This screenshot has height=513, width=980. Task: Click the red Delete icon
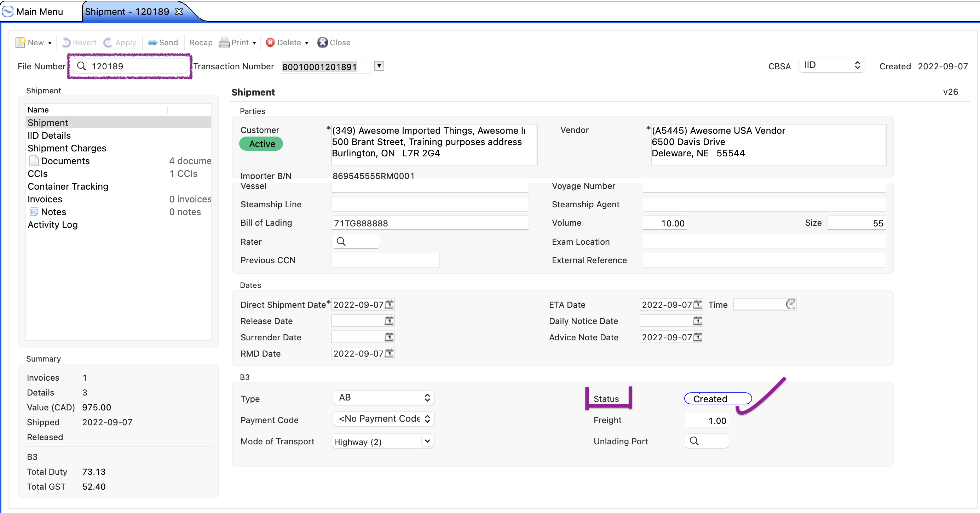(x=270, y=42)
